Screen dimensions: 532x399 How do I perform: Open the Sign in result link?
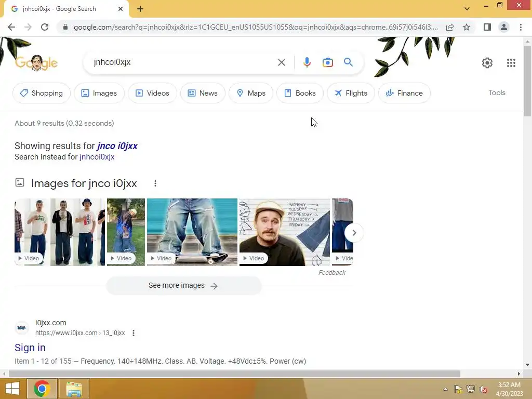(30, 348)
